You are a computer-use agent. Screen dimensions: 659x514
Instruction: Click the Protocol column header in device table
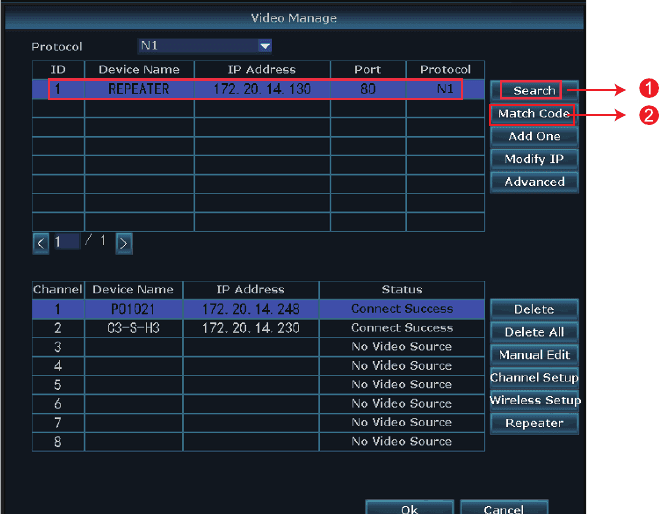click(x=445, y=69)
